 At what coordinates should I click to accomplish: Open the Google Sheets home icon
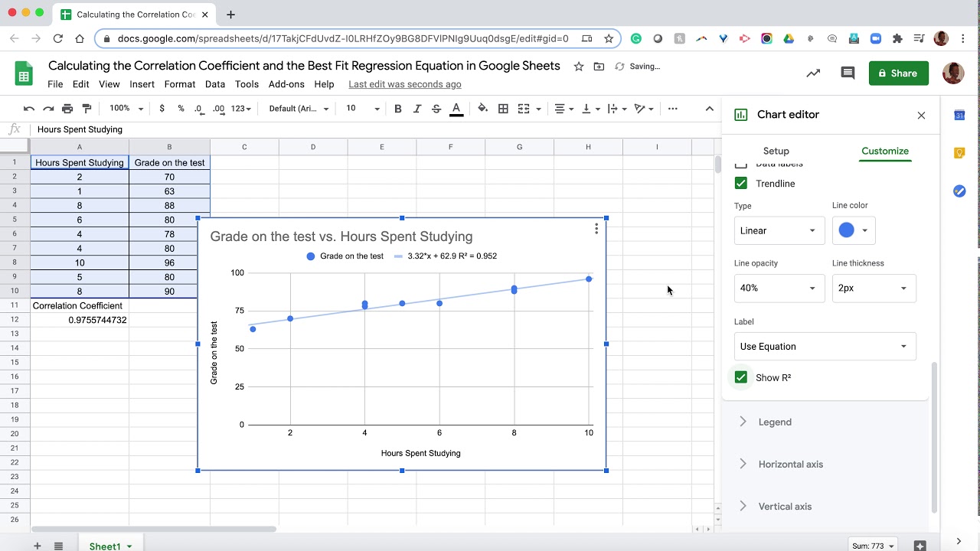(24, 74)
